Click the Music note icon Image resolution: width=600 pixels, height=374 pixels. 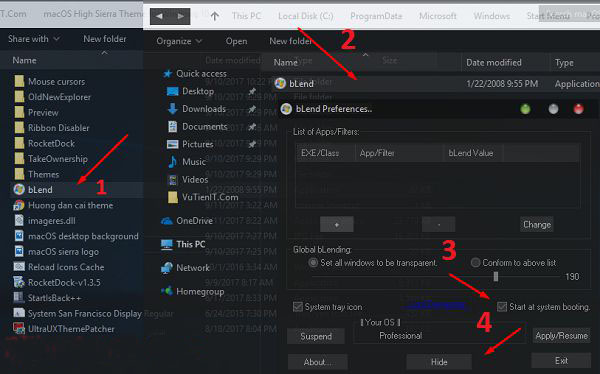pos(173,162)
